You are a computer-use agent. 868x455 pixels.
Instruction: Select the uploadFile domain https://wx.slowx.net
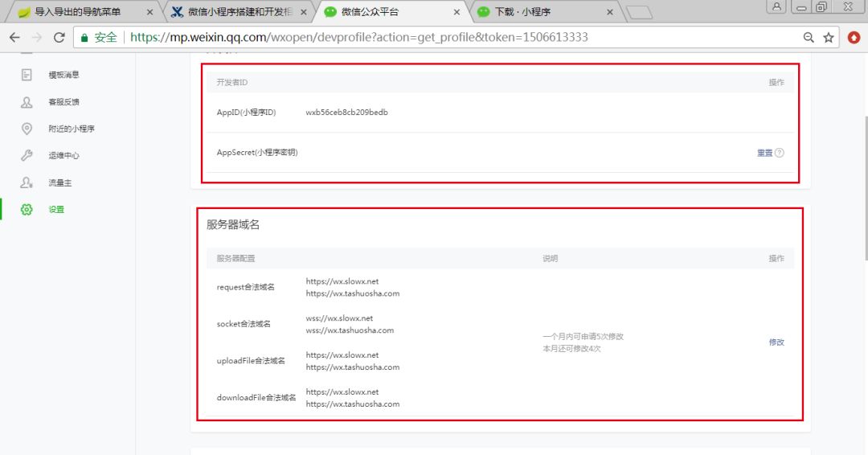(342, 355)
